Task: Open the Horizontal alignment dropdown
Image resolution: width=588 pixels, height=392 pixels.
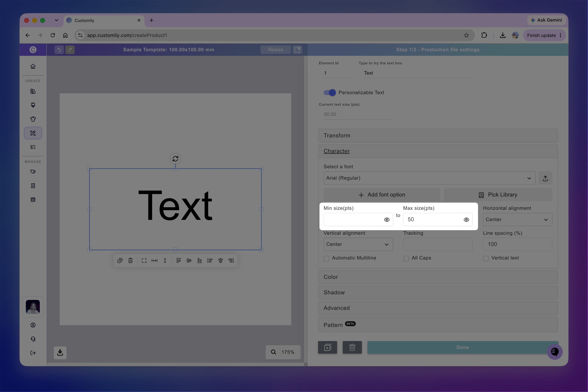Action: click(517, 220)
